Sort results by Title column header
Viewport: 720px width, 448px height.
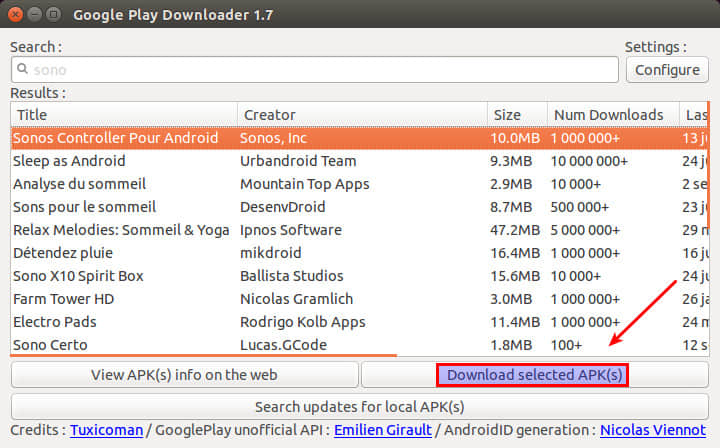coord(124,115)
